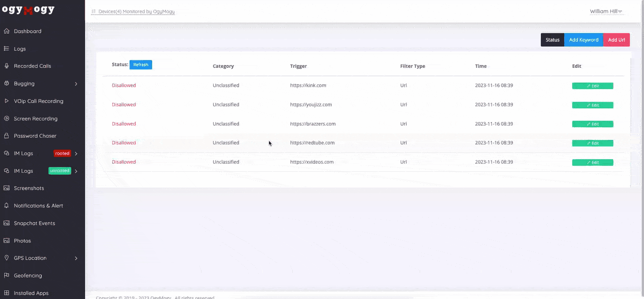Image resolution: width=644 pixels, height=299 pixels.
Task: Click the Password Chaser lock icon
Action: 7,136
